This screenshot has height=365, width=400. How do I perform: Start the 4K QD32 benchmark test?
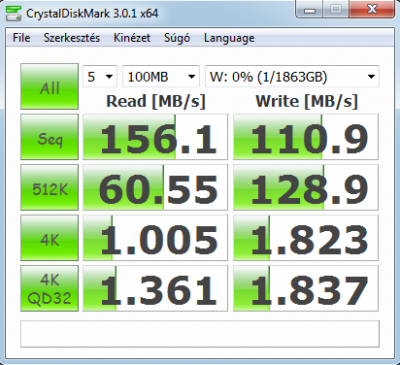click(50, 288)
